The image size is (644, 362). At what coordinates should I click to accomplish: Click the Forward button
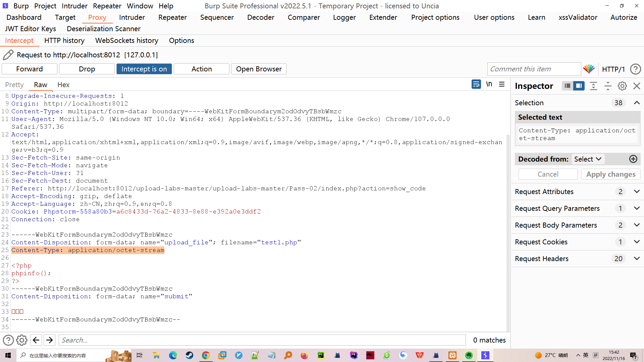coord(30,69)
